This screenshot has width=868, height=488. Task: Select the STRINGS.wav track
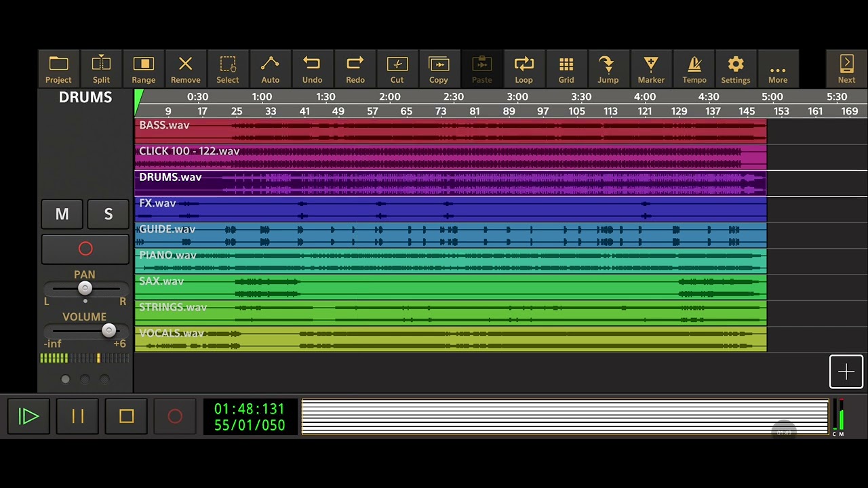click(x=450, y=313)
